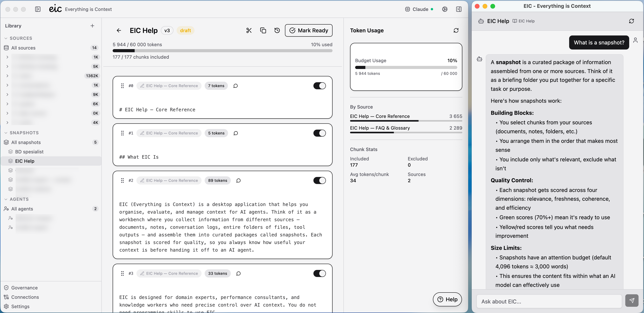644x313 pixels.
Task: Click the snapshot token progress bar
Action: coord(223,51)
